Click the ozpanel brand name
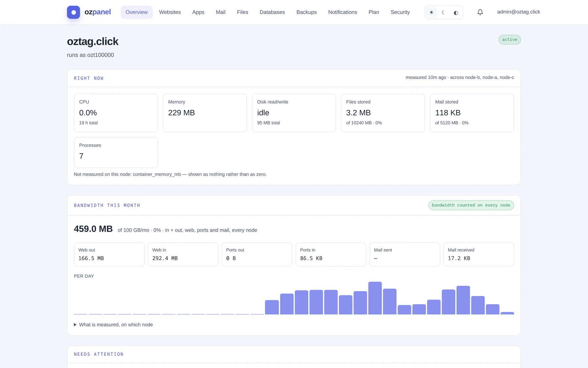The height and width of the screenshot is (368, 588). pos(98,12)
